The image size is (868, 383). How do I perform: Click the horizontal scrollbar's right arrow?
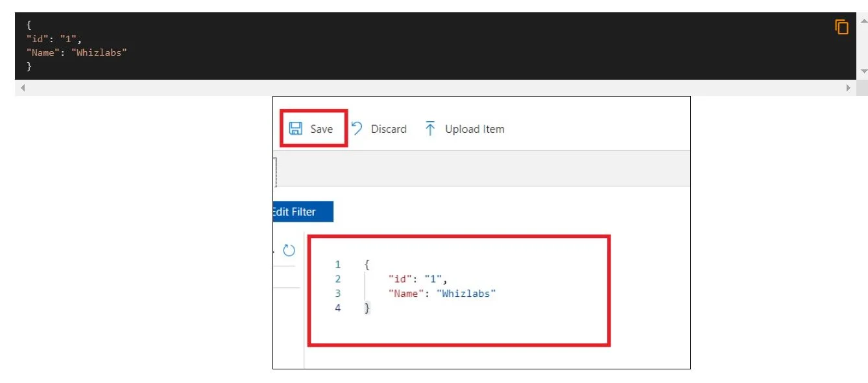848,87
